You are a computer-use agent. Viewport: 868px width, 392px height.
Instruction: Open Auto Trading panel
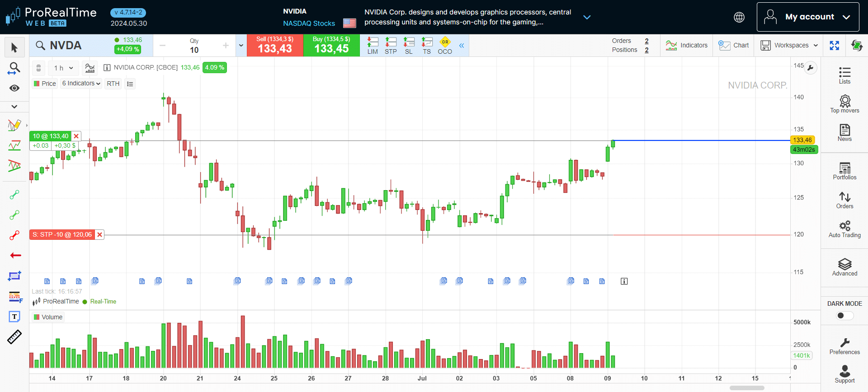[844, 229]
